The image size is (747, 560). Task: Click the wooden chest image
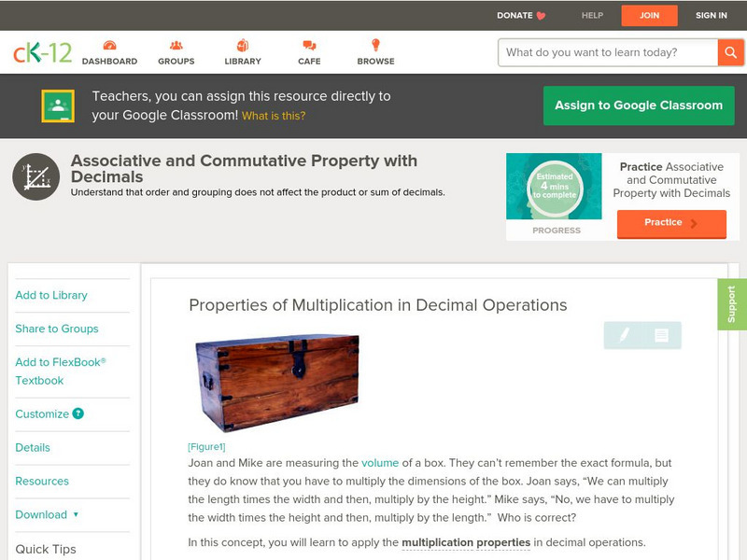[277, 383]
